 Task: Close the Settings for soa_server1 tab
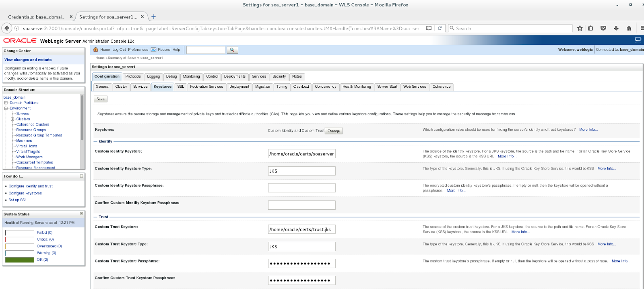point(142,17)
